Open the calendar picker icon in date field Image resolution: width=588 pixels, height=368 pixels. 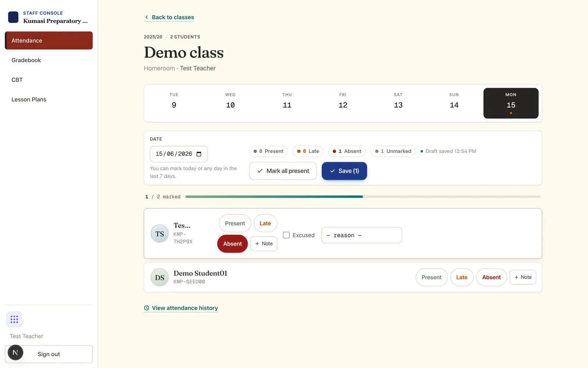(x=199, y=154)
